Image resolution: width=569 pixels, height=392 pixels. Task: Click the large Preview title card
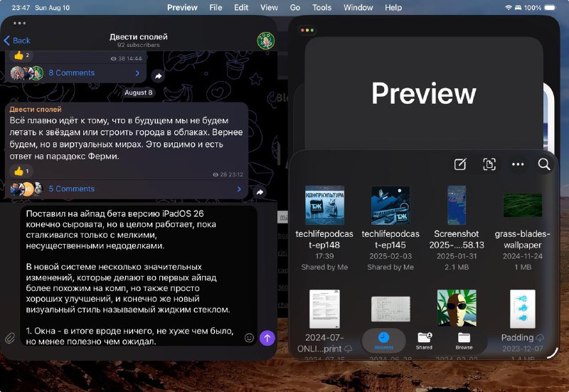pos(423,93)
